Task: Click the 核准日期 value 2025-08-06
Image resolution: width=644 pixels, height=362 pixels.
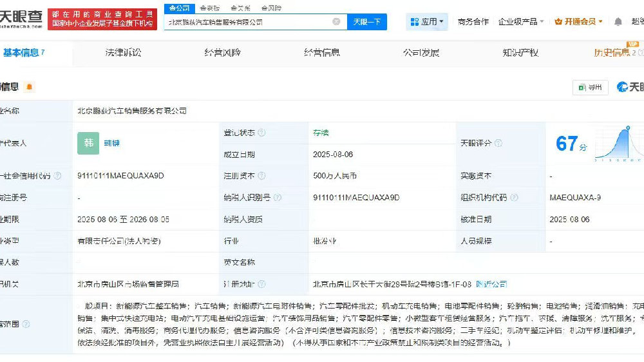Action: (x=570, y=220)
